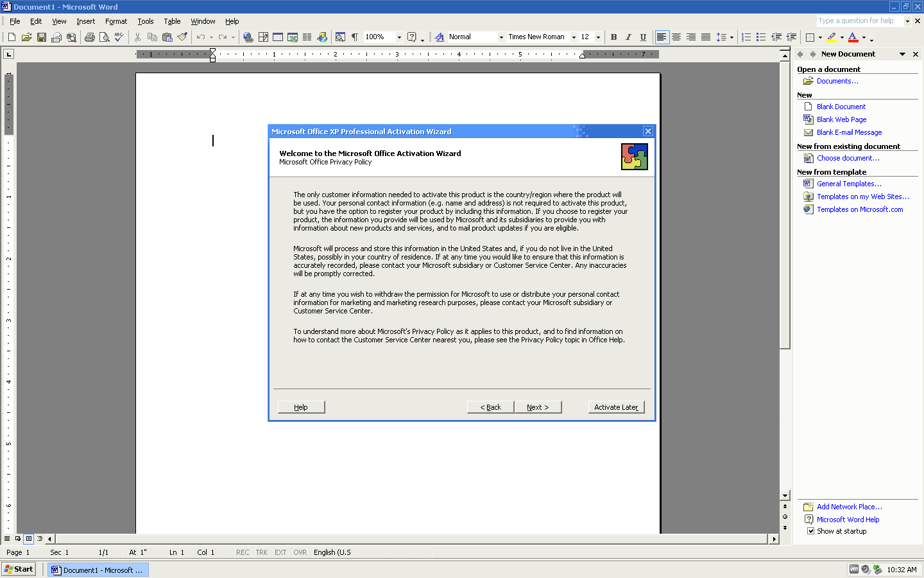924x578 pixels.
Task: Toggle Show/Hide paragraph marks icon
Action: pyautogui.click(x=354, y=37)
